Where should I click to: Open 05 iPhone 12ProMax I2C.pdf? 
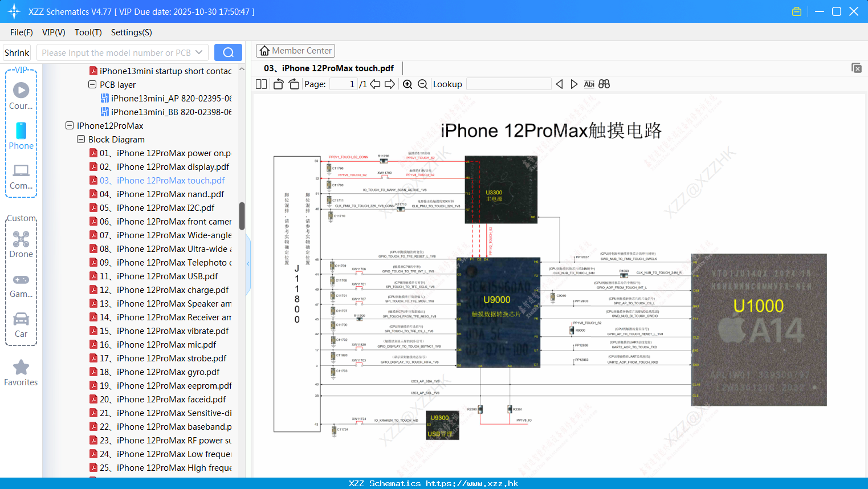(152, 207)
